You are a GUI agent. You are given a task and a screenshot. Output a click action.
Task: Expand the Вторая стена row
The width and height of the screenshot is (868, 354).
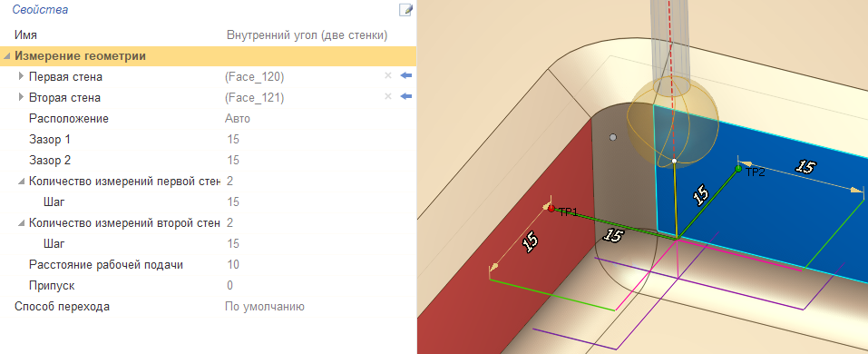click(x=21, y=97)
